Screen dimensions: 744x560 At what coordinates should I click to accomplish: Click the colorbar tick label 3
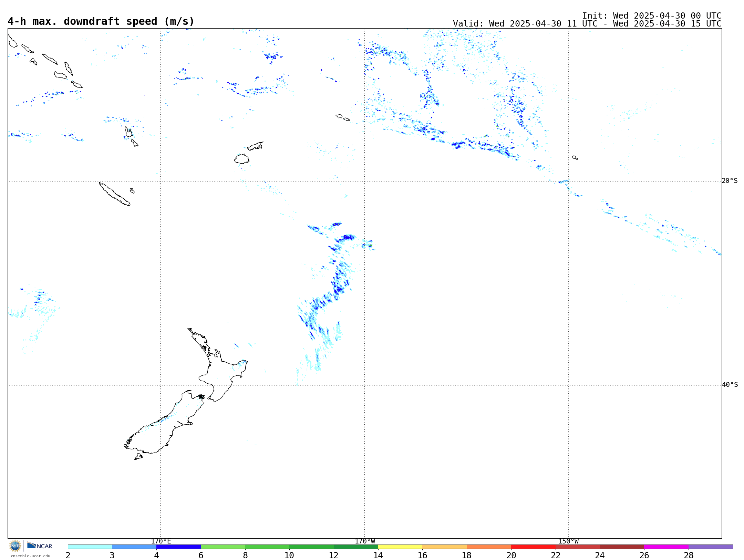coord(112,555)
